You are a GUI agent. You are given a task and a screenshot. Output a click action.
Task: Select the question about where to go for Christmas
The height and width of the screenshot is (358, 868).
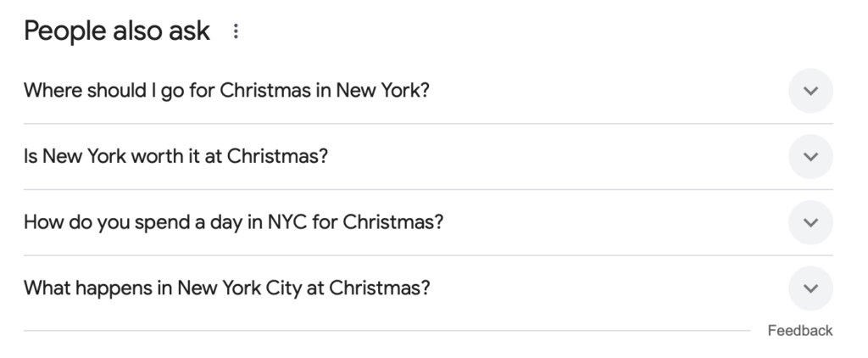[226, 91]
